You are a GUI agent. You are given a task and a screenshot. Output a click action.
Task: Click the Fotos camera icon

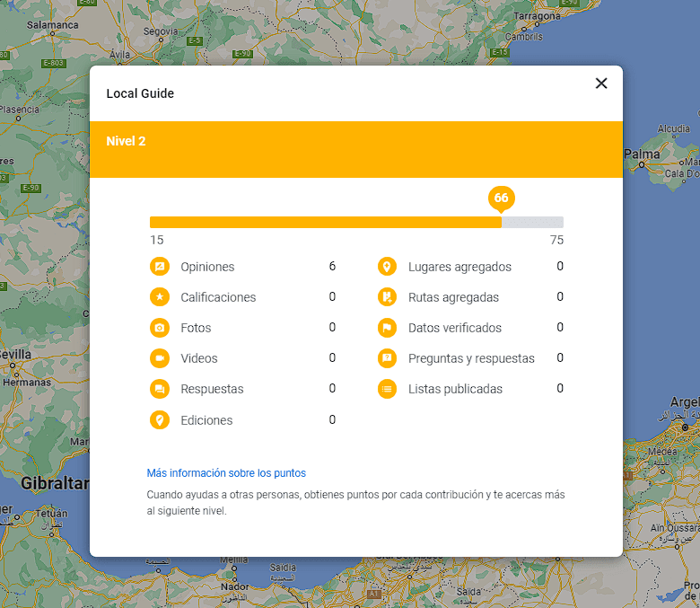160,328
